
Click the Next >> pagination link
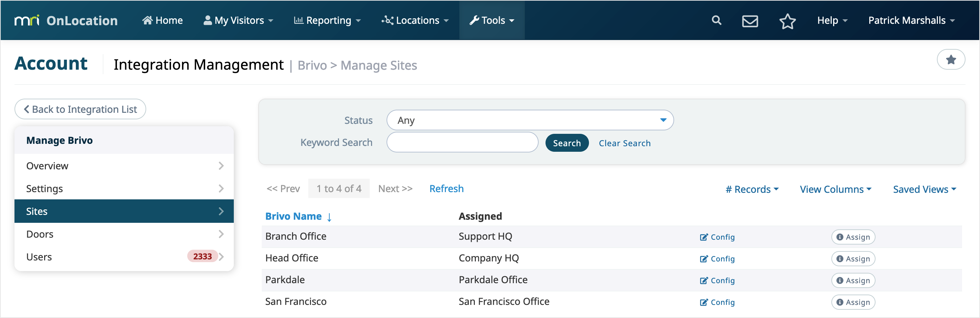click(x=395, y=188)
